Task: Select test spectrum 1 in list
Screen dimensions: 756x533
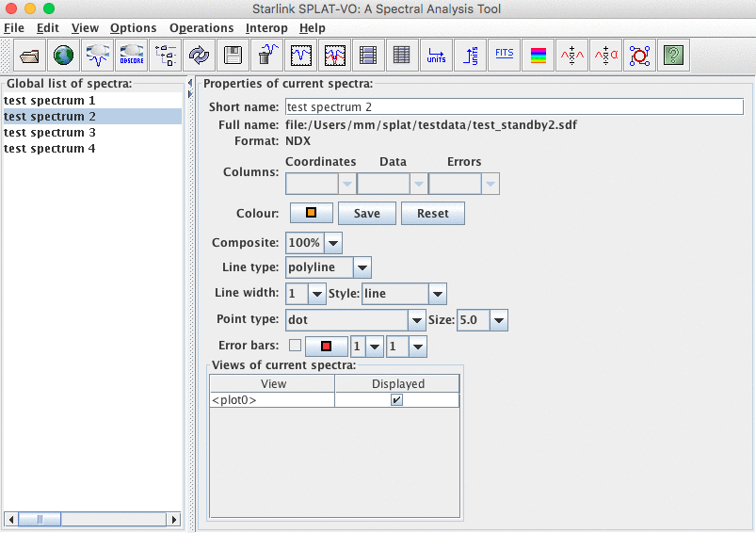Action: (x=92, y=101)
